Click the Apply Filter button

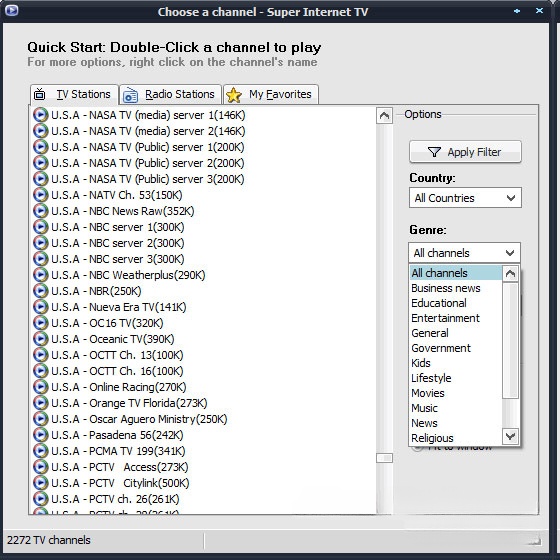[465, 152]
